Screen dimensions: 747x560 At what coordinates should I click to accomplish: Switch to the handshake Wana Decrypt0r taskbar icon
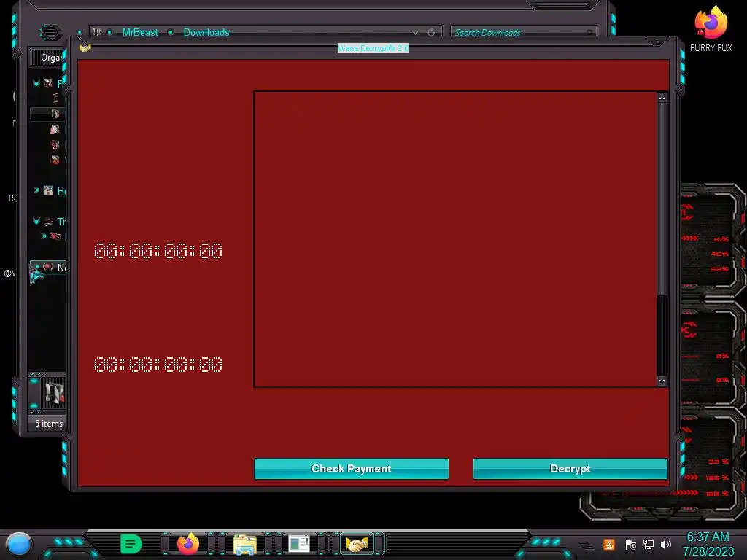tap(357, 544)
